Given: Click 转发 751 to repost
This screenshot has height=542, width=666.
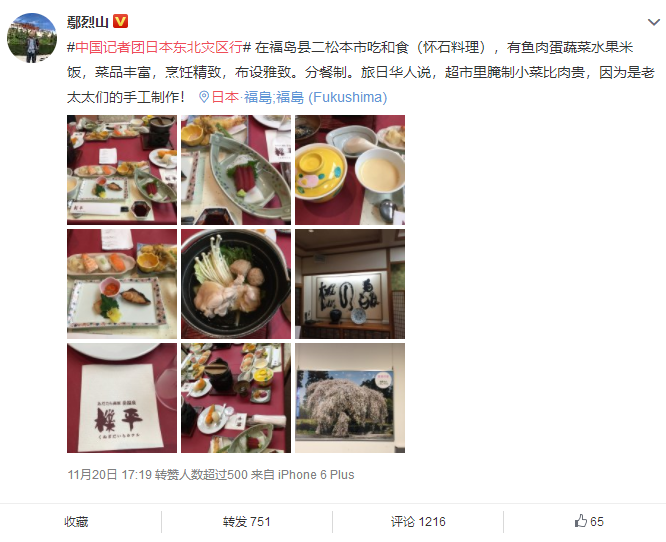Looking at the screenshot, I should (247, 521).
